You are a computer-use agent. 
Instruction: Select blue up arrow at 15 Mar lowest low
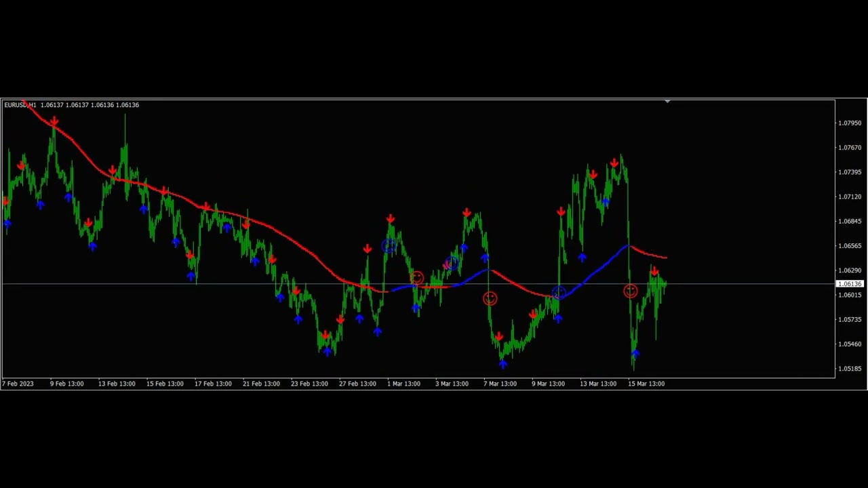[635, 354]
